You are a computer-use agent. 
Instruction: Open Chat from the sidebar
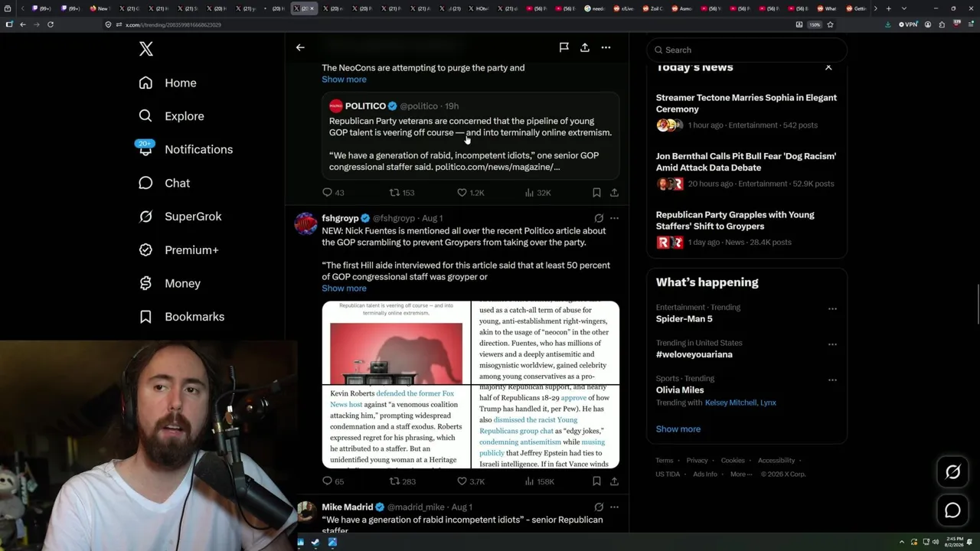pos(165,183)
